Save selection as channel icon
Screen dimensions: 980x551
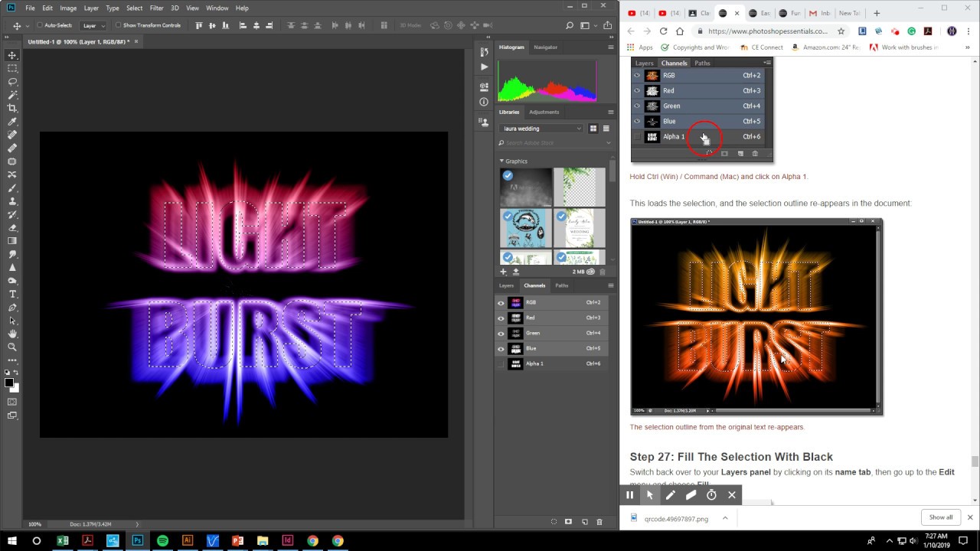pos(568,522)
